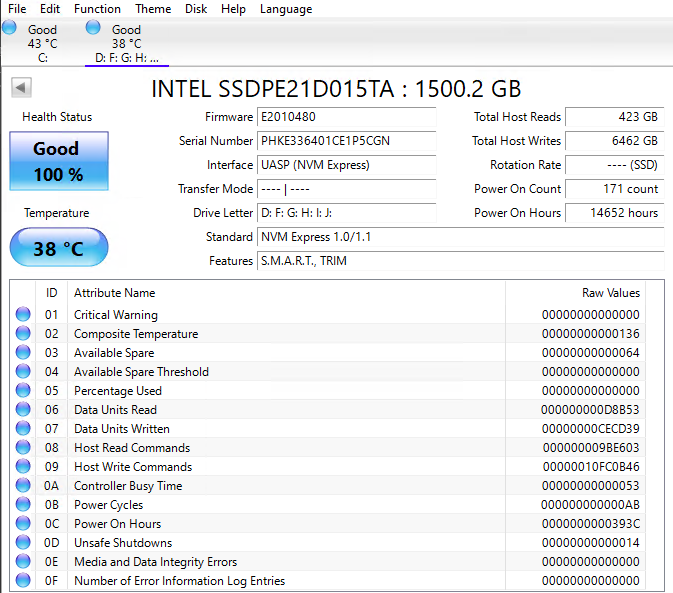The width and height of the screenshot is (673, 593).
Task: Go to the previous disk with the arrow button
Action: 21,88
